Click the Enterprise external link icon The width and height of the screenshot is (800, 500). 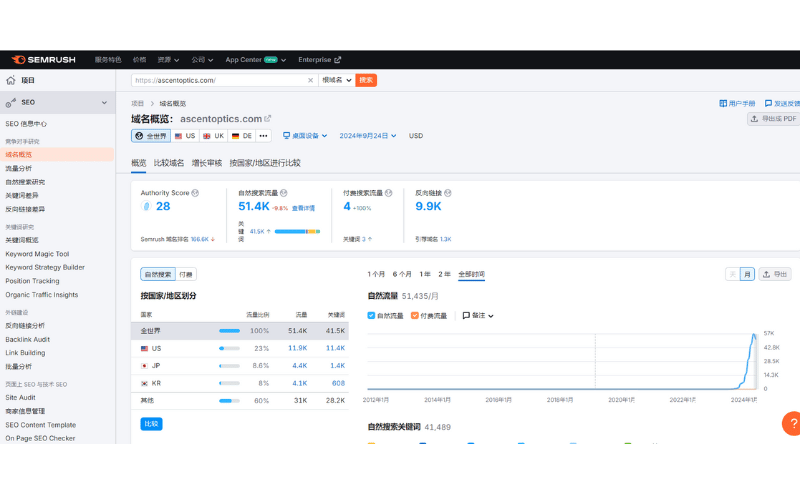337,60
